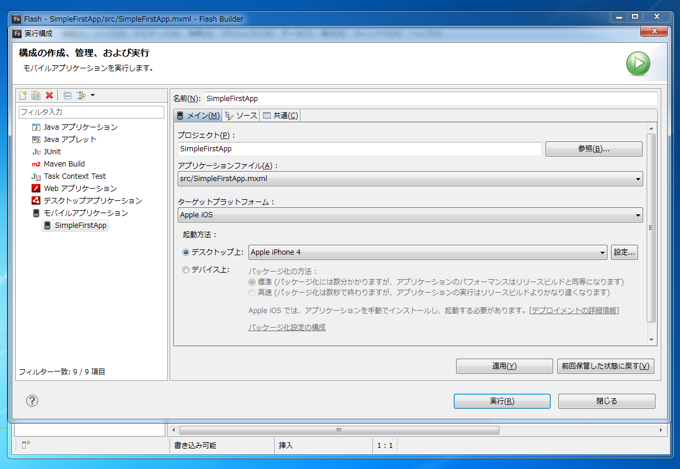The image size is (680, 469).
Task: Click the duplicate configuration icon
Action: (36, 95)
